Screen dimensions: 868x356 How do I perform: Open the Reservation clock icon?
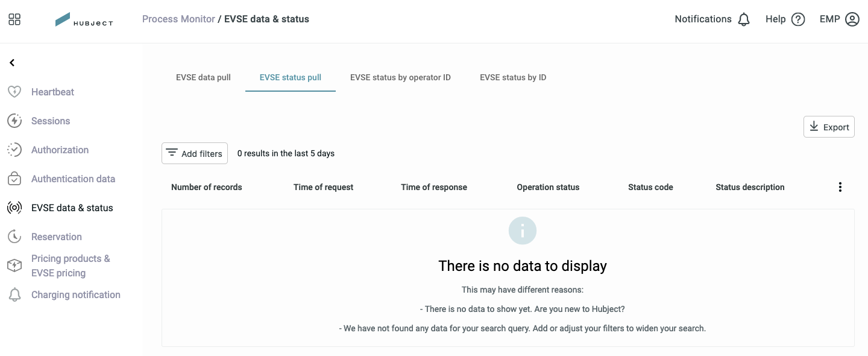(x=14, y=237)
